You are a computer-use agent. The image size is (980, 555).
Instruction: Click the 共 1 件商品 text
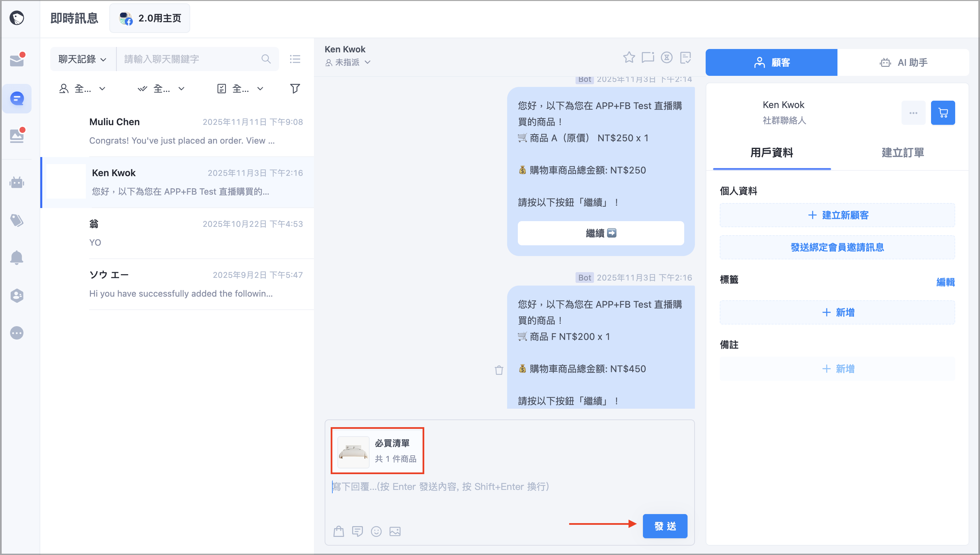395,459
